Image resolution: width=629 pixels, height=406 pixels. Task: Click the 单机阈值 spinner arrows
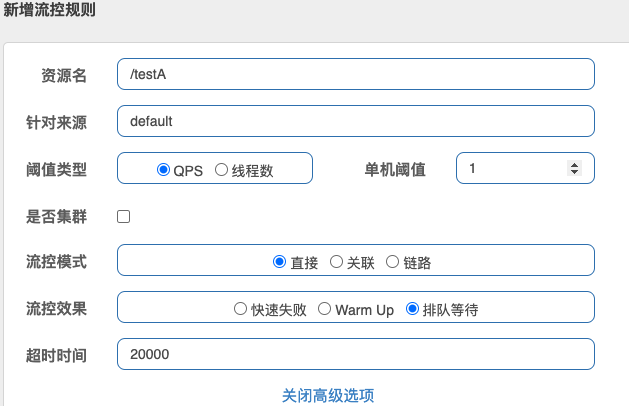574,168
